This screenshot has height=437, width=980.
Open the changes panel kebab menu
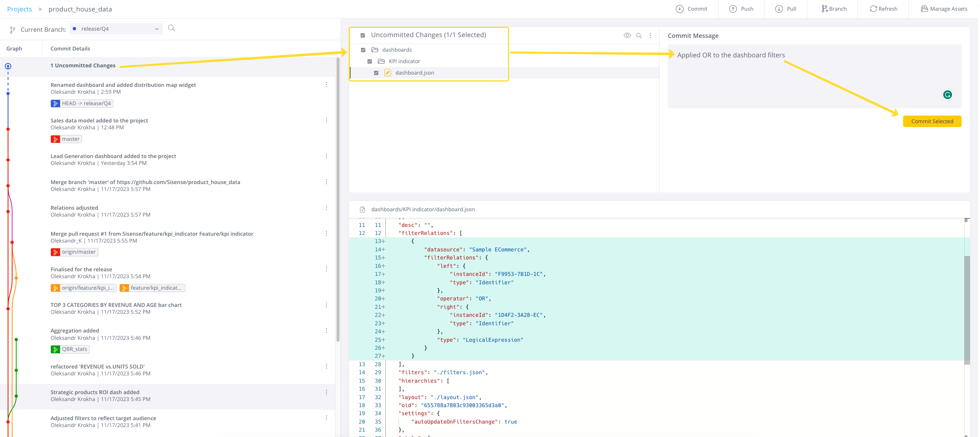pos(650,36)
